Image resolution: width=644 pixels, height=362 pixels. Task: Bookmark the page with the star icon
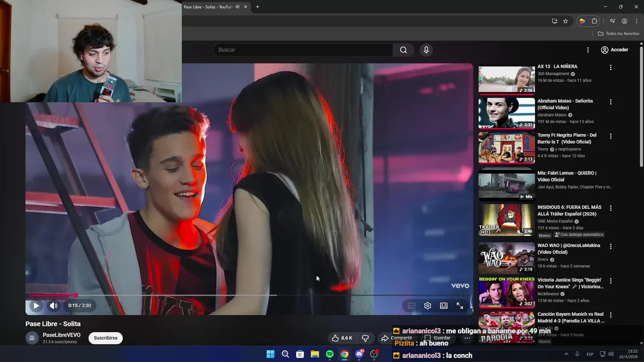click(x=566, y=21)
